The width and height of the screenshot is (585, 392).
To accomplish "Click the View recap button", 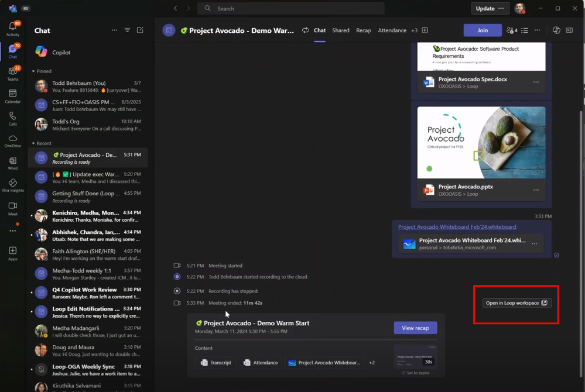I will click(415, 328).
